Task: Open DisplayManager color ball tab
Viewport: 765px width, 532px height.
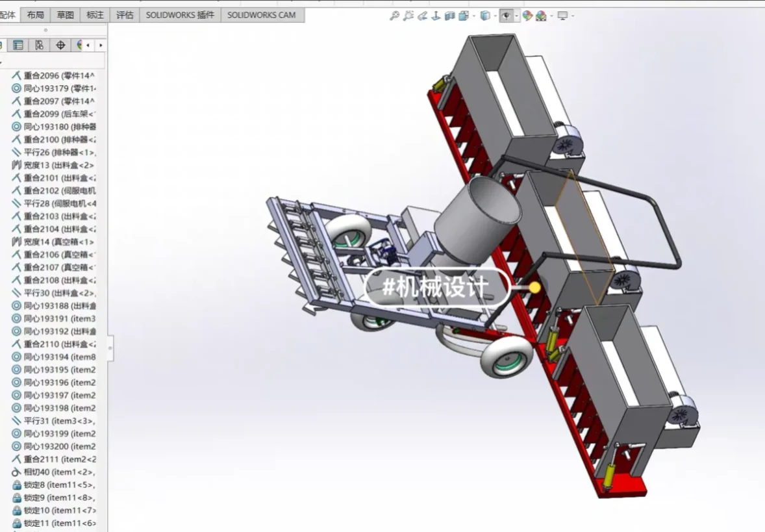Action: pos(78,45)
